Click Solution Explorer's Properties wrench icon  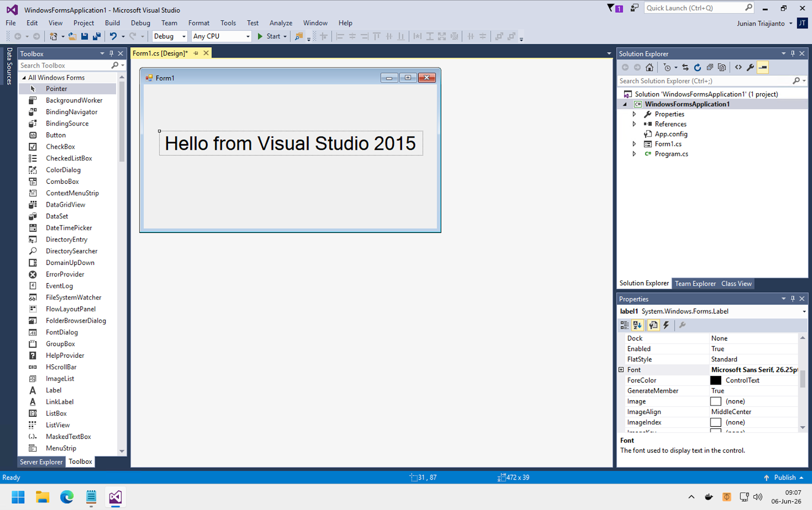coord(750,67)
